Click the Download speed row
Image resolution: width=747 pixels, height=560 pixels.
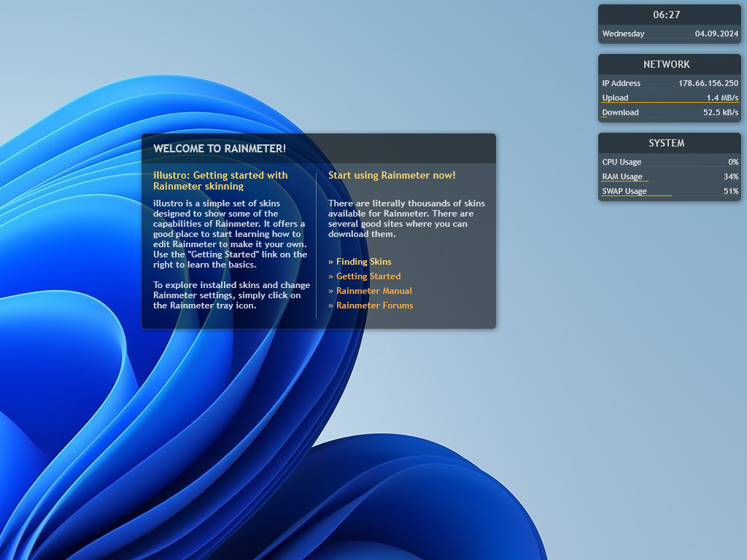pyautogui.click(x=670, y=112)
